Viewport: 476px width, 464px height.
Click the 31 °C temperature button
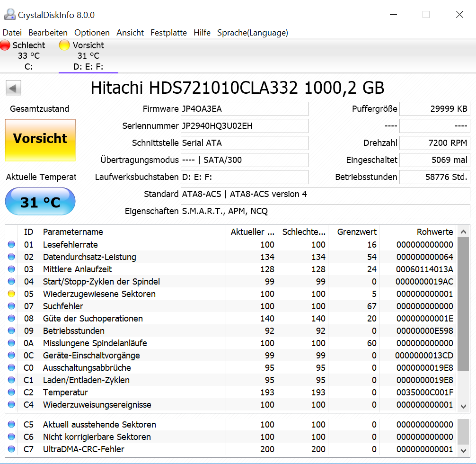[40, 202]
